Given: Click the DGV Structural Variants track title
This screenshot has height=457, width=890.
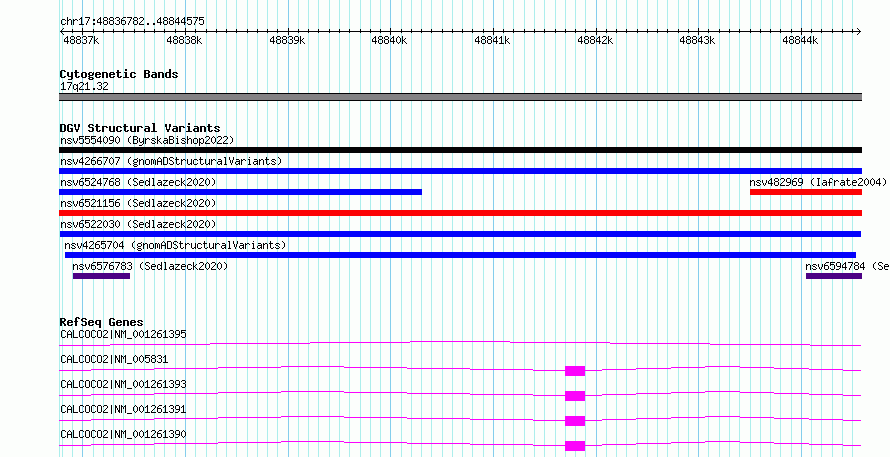Looking at the screenshot, I should click(140, 128).
